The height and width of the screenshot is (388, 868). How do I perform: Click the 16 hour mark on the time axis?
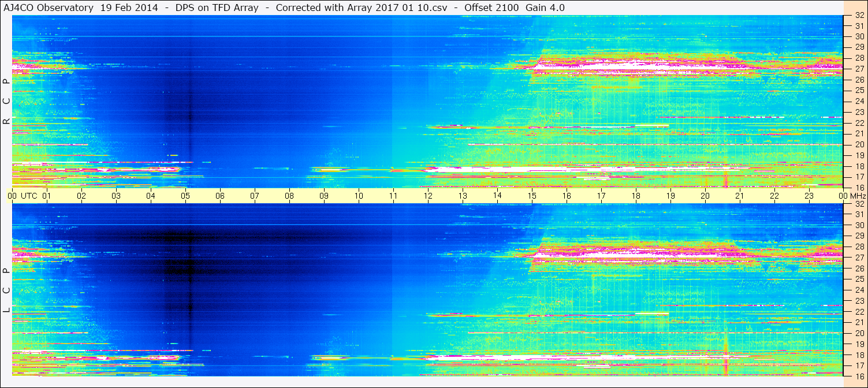click(x=567, y=196)
